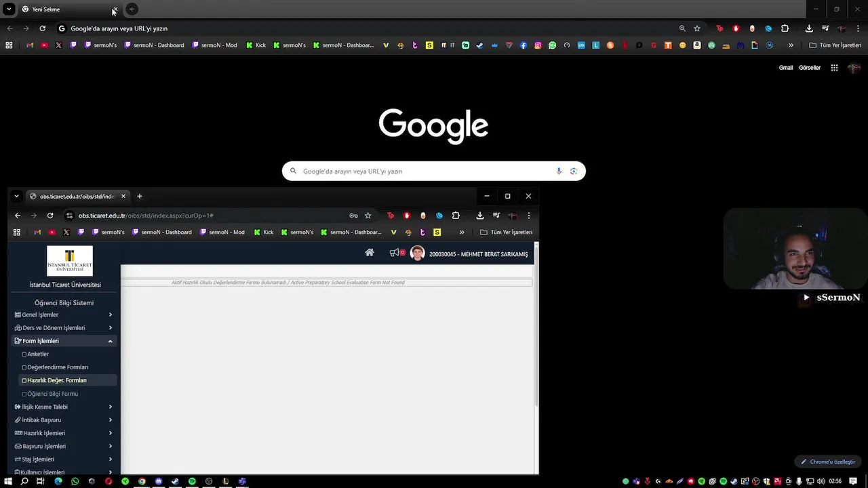
Task: Start voice search with microphone icon
Action: pos(559,171)
